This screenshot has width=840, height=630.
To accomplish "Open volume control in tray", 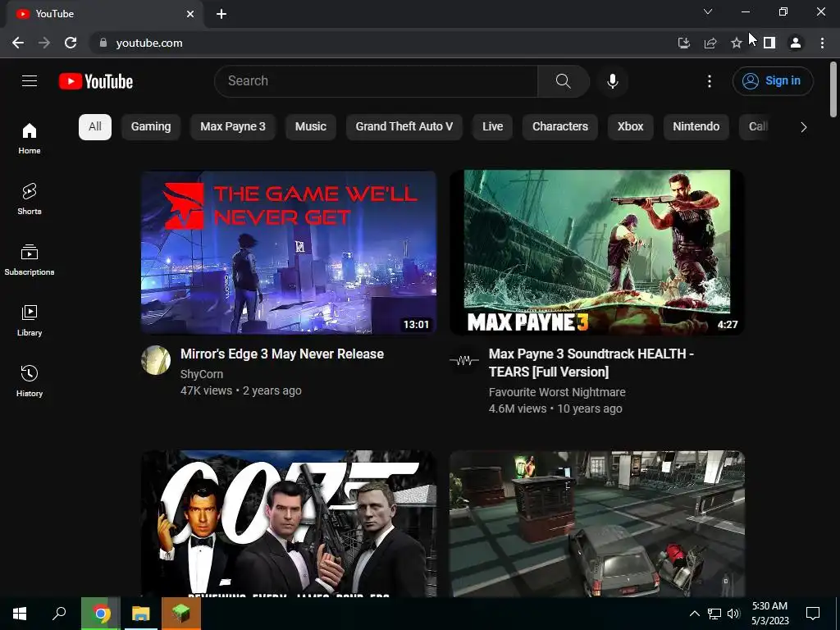I will pos(734,614).
